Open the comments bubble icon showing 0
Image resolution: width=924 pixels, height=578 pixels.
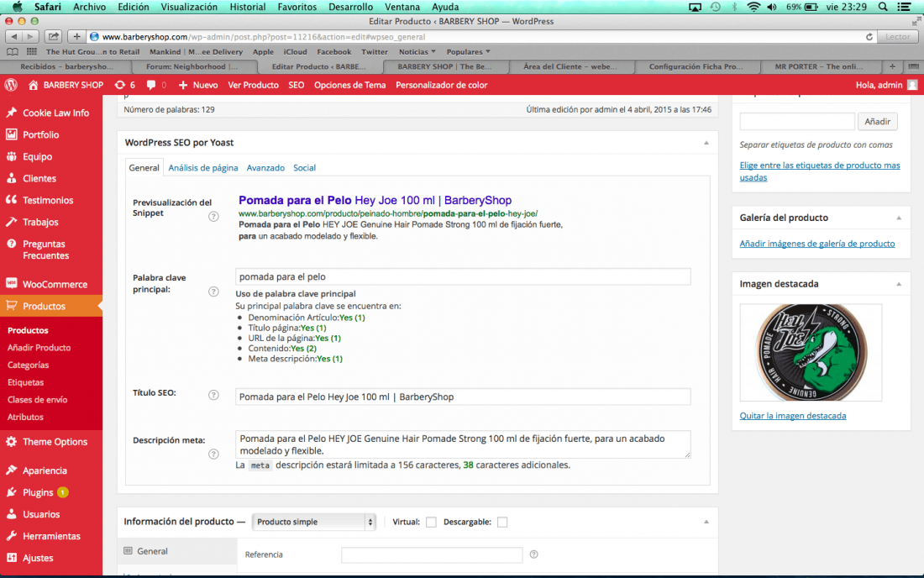point(155,85)
